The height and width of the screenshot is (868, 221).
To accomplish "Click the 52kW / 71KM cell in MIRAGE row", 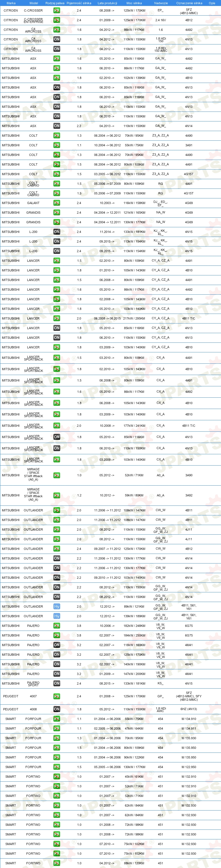I will (x=134, y=475).
